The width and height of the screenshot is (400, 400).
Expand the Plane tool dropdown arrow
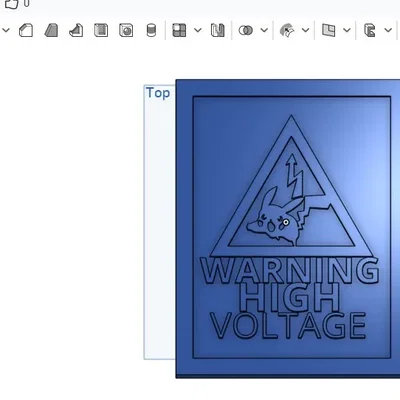347,30
